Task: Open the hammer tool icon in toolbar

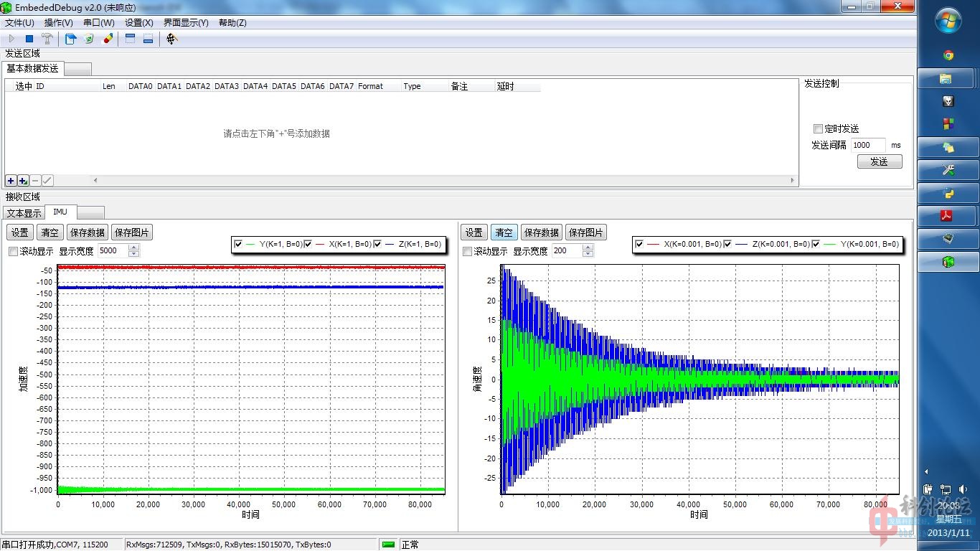Action: [47, 39]
